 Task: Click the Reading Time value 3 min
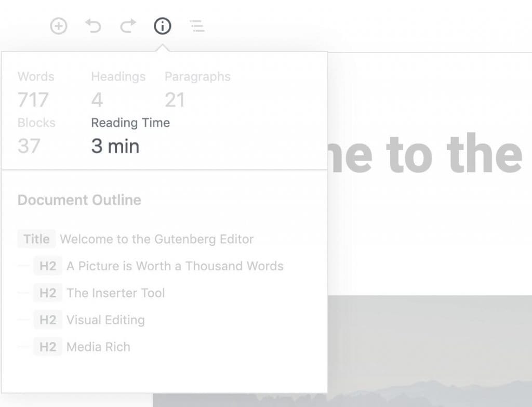pos(115,146)
